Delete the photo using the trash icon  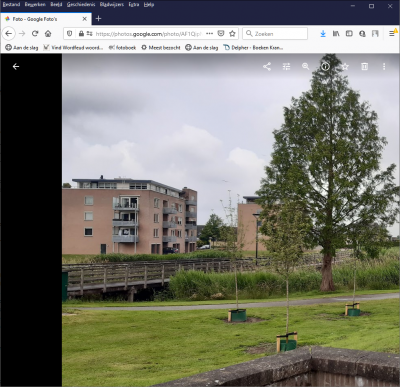tap(364, 67)
